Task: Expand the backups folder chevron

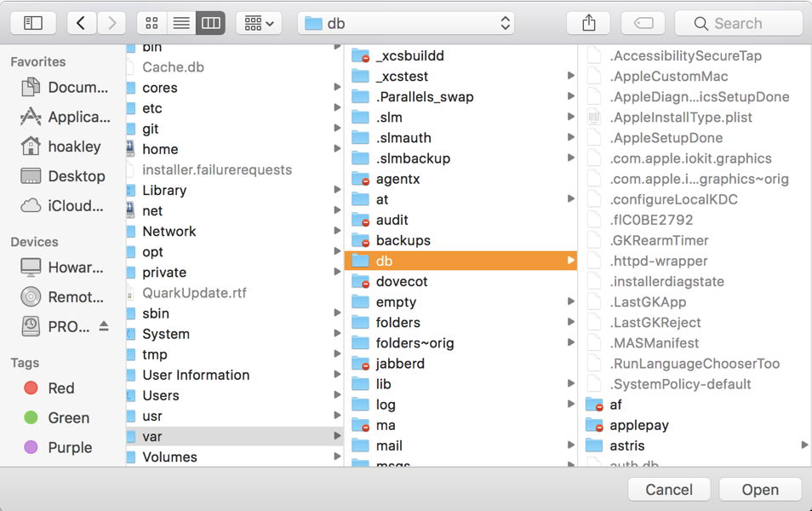Action: [x=569, y=240]
